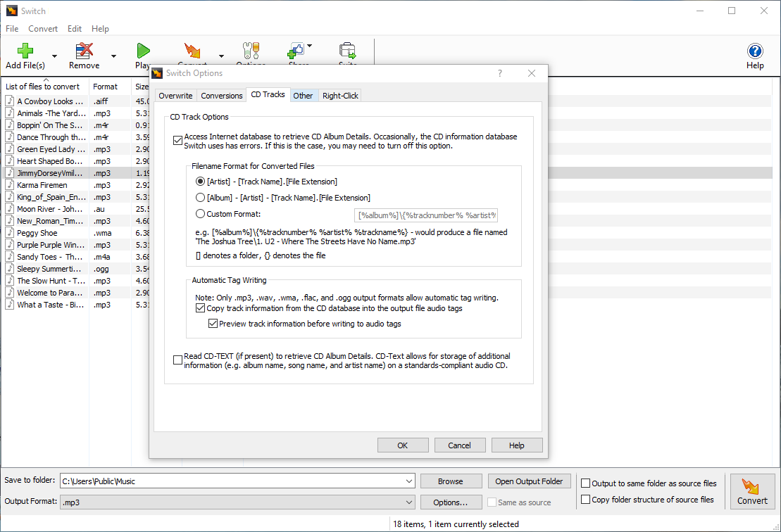The width and height of the screenshot is (781, 532).
Task: Enable the Read CD-TEXT checkbox
Action: coord(177,360)
